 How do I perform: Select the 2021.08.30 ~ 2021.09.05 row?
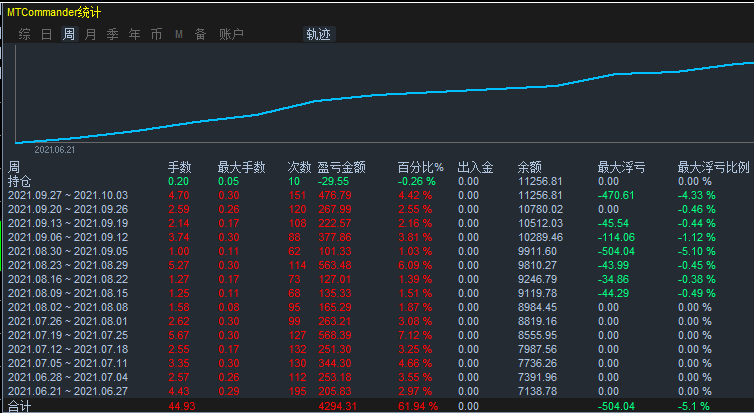pyautogui.click(x=377, y=251)
